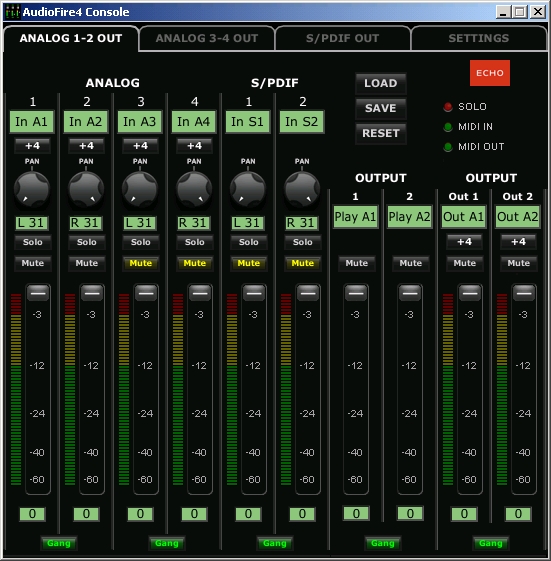Click the LOAD button

click(381, 83)
